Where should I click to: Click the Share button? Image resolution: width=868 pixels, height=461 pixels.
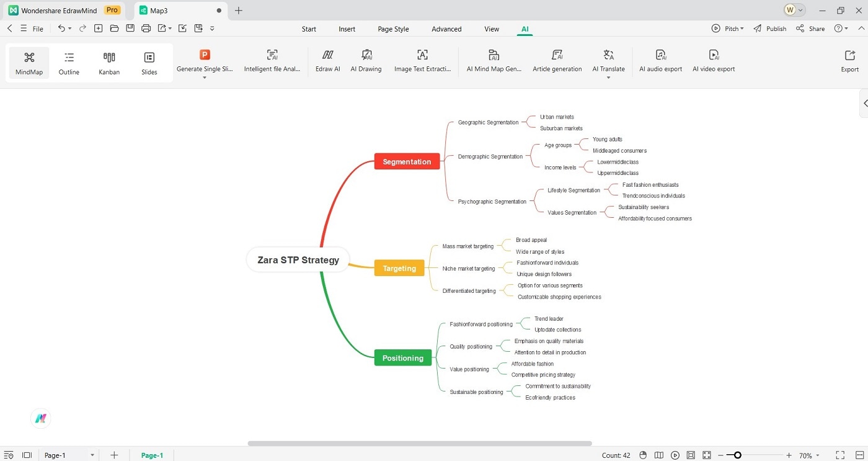(x=810, y=29)
